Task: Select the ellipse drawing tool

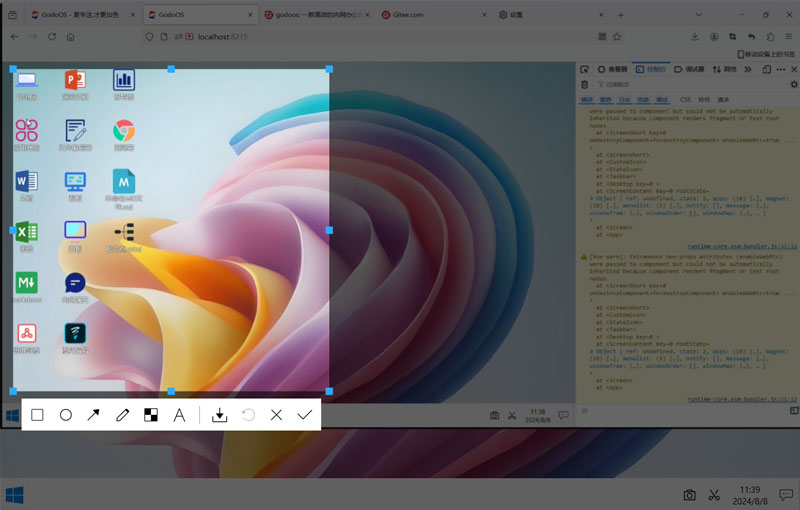Action: pos(66,415)
